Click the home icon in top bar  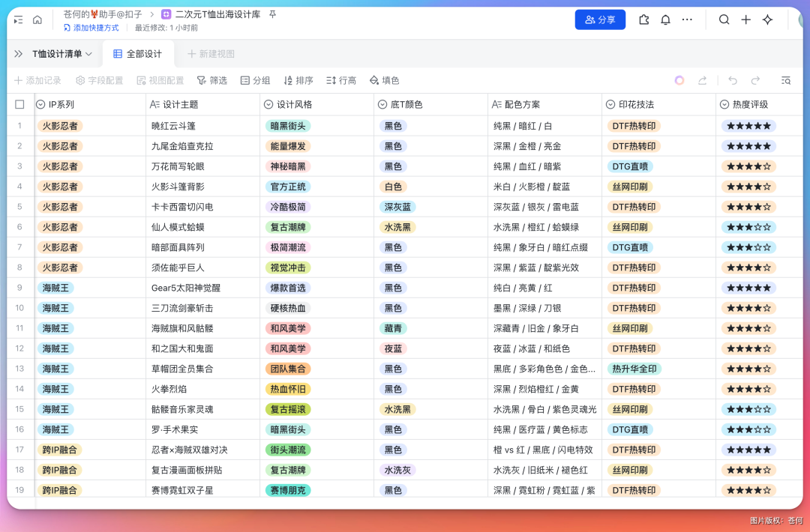tap(37, 20)
